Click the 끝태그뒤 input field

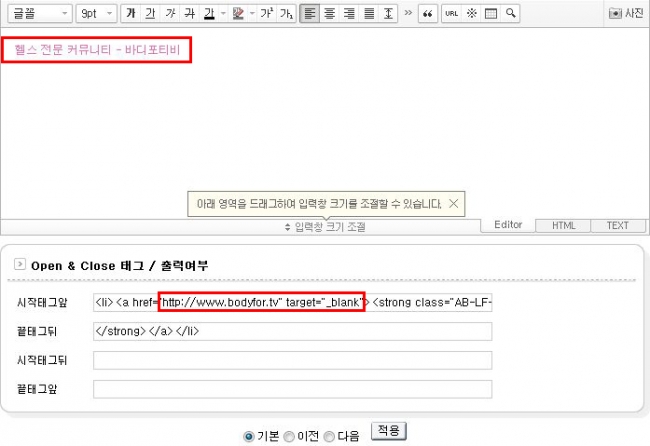click(x=292, y=331)
